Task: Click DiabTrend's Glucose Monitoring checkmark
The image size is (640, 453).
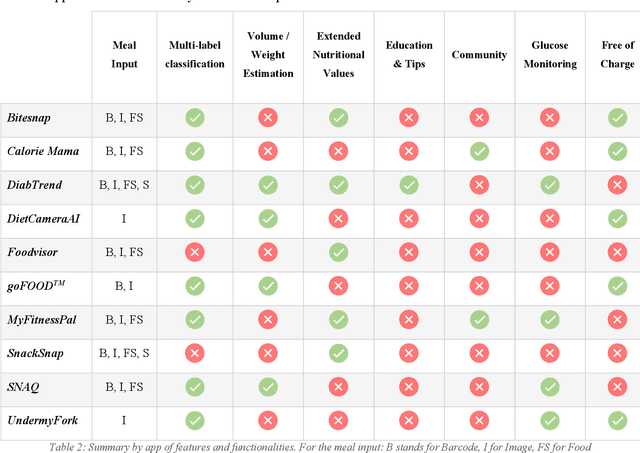Action: (549, 185)
